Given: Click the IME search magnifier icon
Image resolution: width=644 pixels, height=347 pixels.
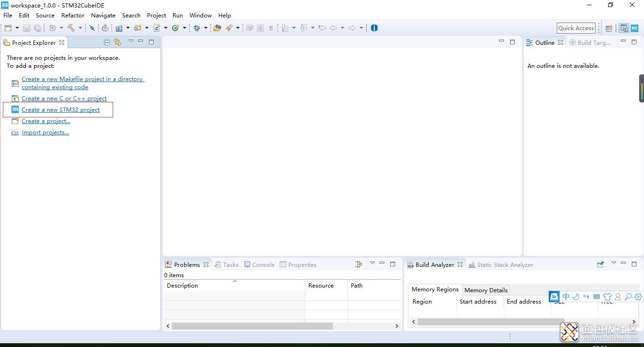Looking at the screenshot, I should [x=628, y=297].
